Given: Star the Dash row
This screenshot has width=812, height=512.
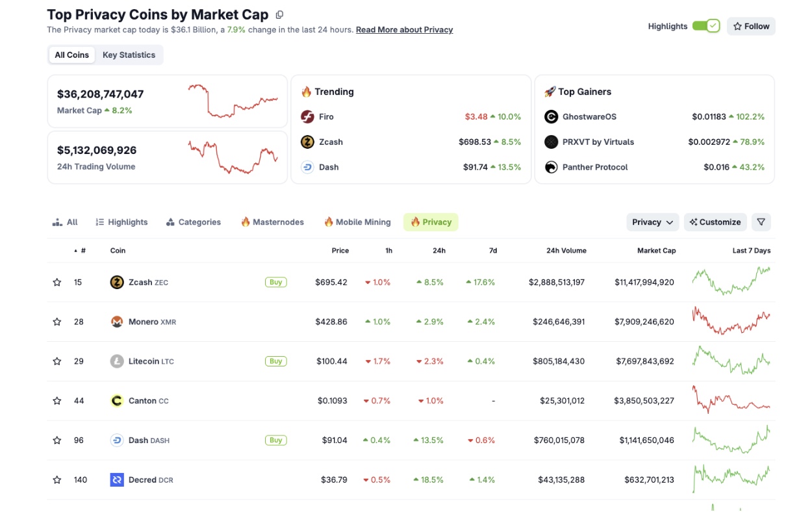Looking at the screenshot, I should tap(57, 440).
